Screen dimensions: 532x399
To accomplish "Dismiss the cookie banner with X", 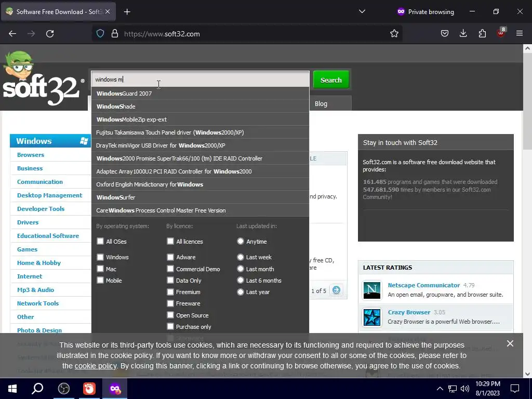I will click(x=510, y=343).
